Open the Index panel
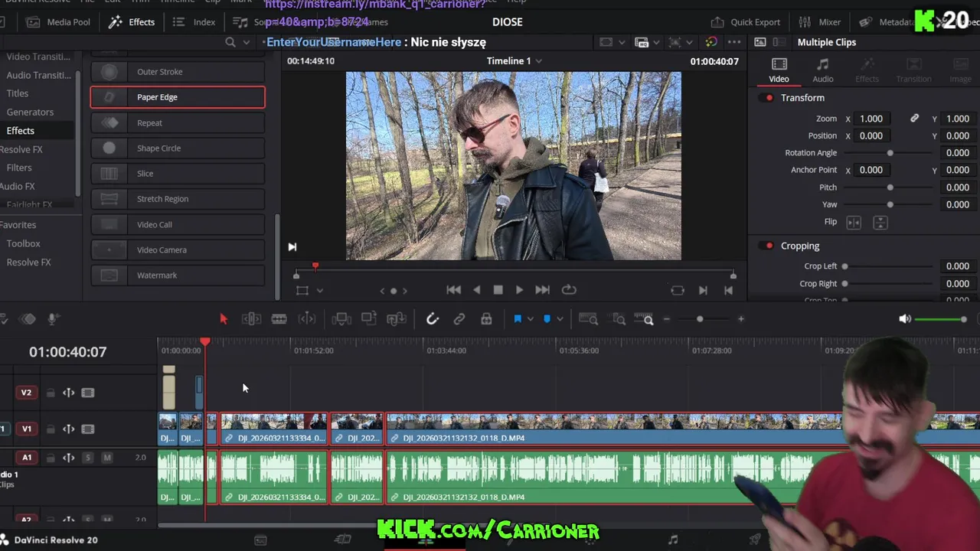The image size is (980, 551). (194, 22)
